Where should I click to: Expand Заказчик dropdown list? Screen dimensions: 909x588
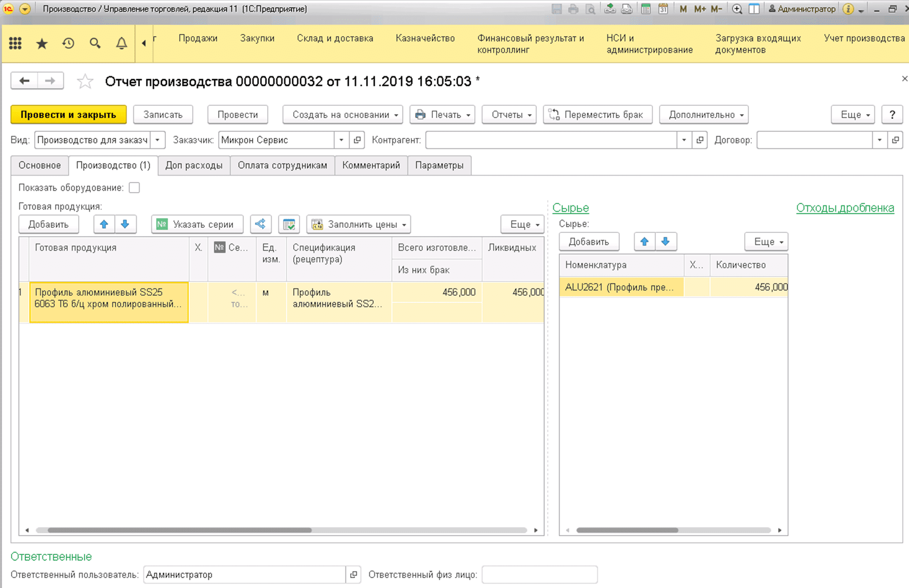coord(342,140)
